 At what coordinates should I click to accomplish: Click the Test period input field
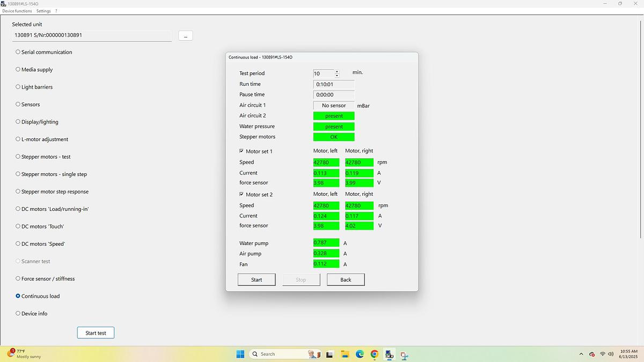pos(323,73)
